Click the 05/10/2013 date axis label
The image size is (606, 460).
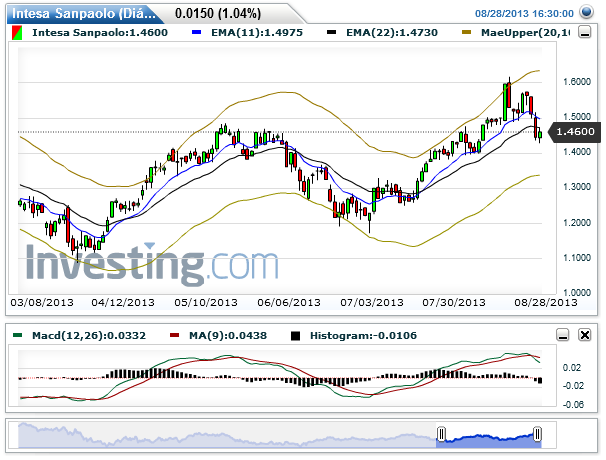206,302
